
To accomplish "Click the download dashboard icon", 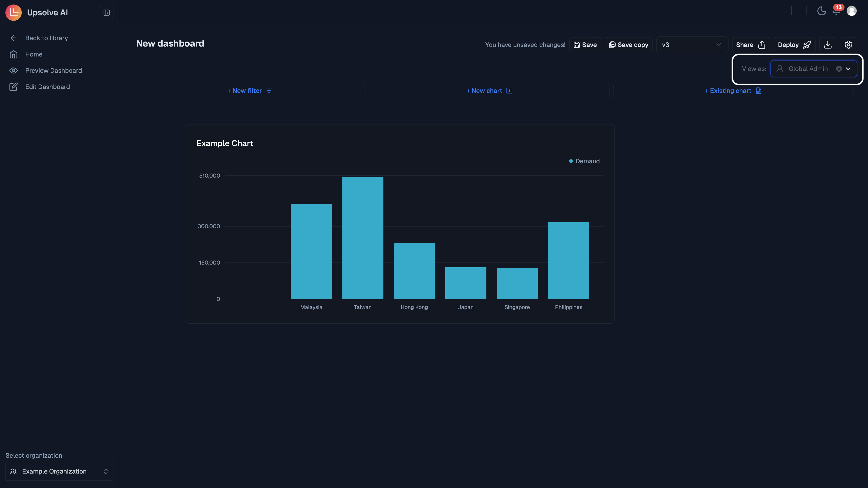I will click(x=828, y=45).
